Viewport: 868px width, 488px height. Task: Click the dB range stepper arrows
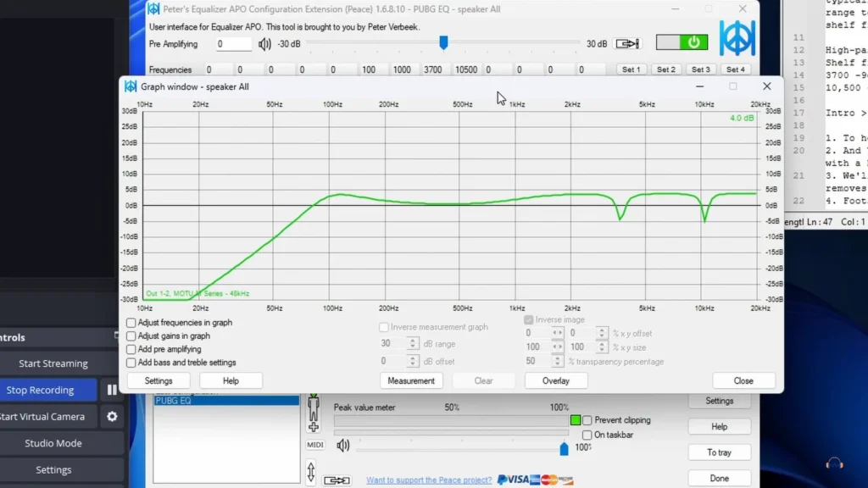click(412, 344)
